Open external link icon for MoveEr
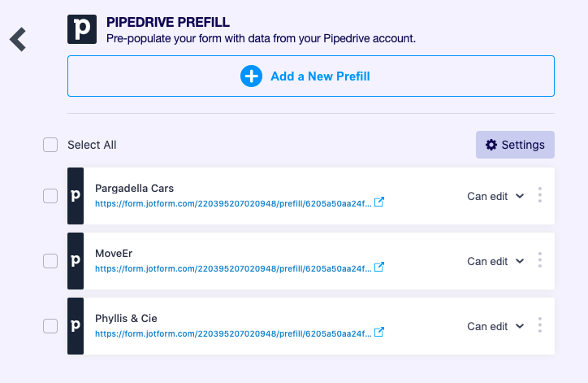 (x=378, y=268)
